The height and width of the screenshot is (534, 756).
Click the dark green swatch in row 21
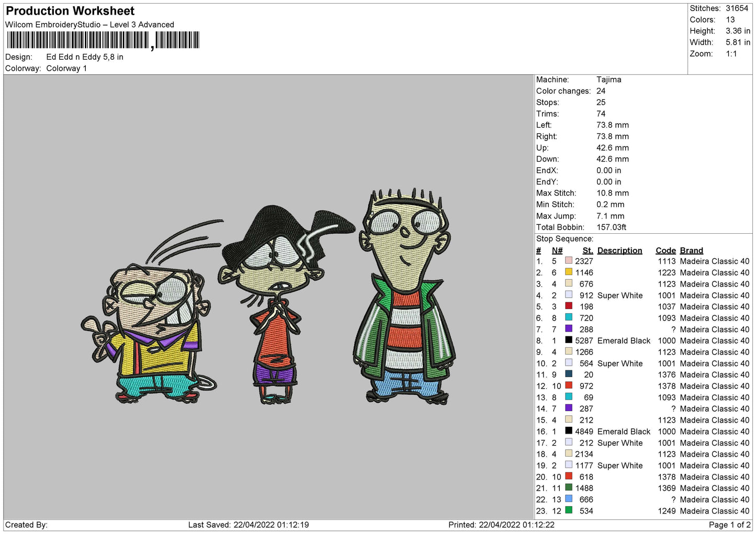(568, 488)
